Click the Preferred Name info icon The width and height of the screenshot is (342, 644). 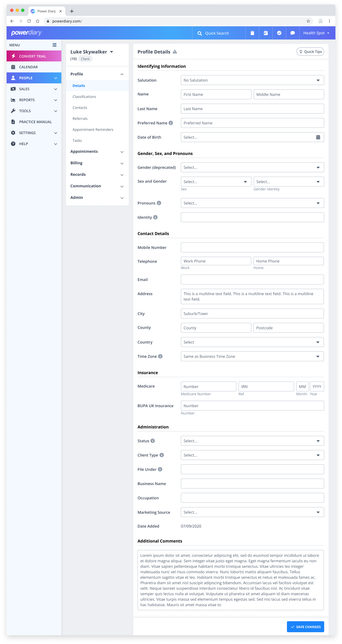pos(171,123)
